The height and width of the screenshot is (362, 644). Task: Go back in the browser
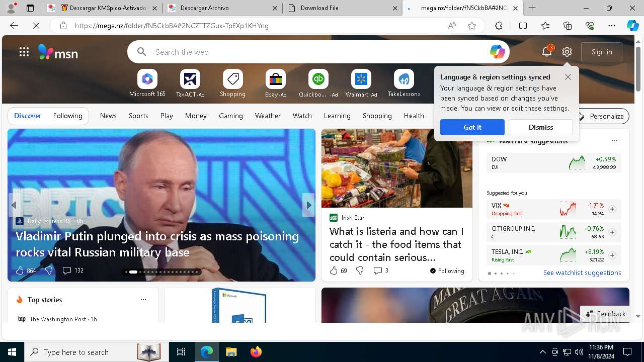click(14, 26)
